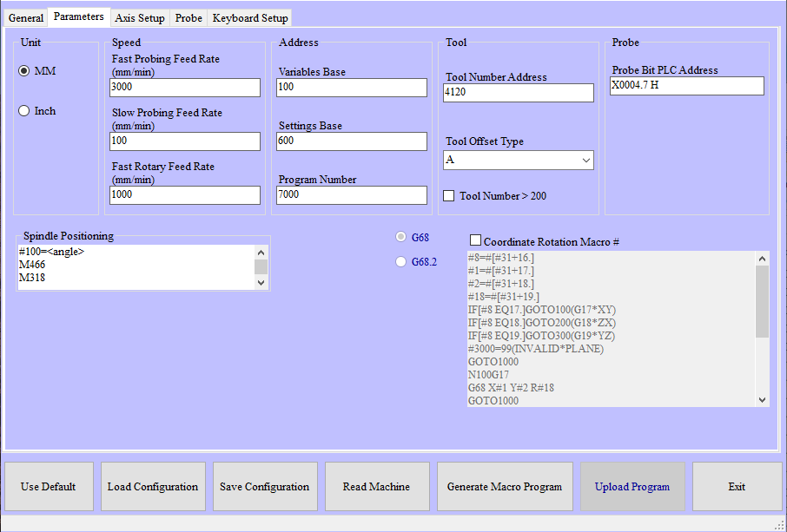
Task: Select the MM unit radio button
Action: [x=24, y=71]
